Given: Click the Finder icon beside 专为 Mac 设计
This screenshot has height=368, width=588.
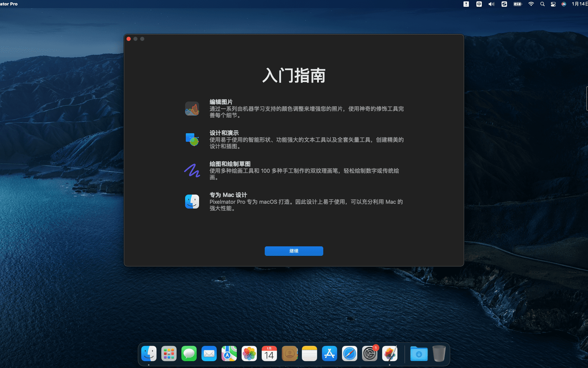Looking at the screenshot, I should (x=192, y=201).
